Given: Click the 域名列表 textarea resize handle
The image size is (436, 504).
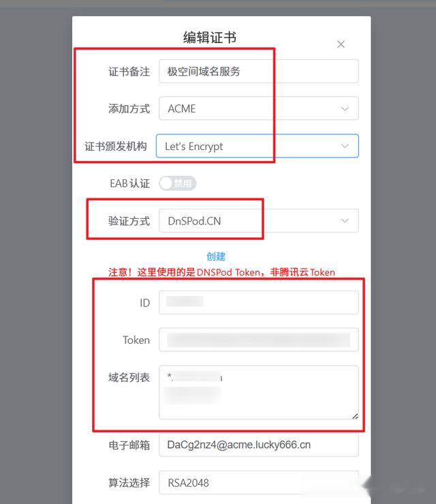Looking at the screenshot, I should coord(355,416).
